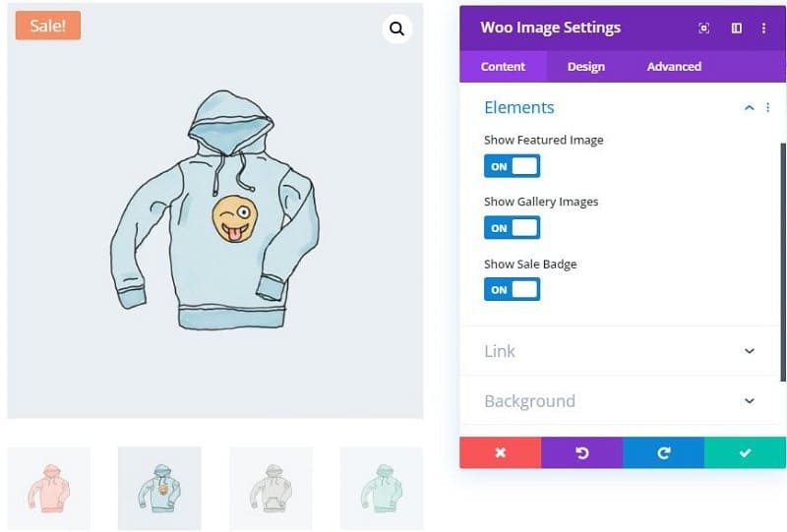
Task: Save changes with the green checkmark
Action: [x=745, y=452]
